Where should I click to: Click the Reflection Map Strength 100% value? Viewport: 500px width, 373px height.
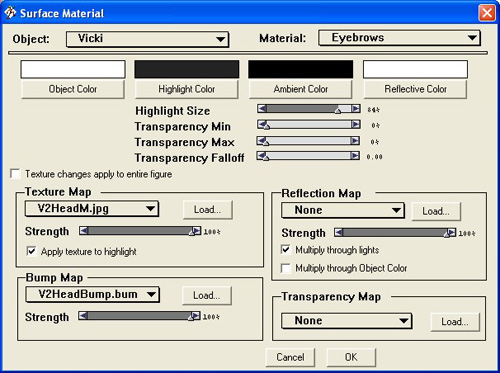point(467,234)
